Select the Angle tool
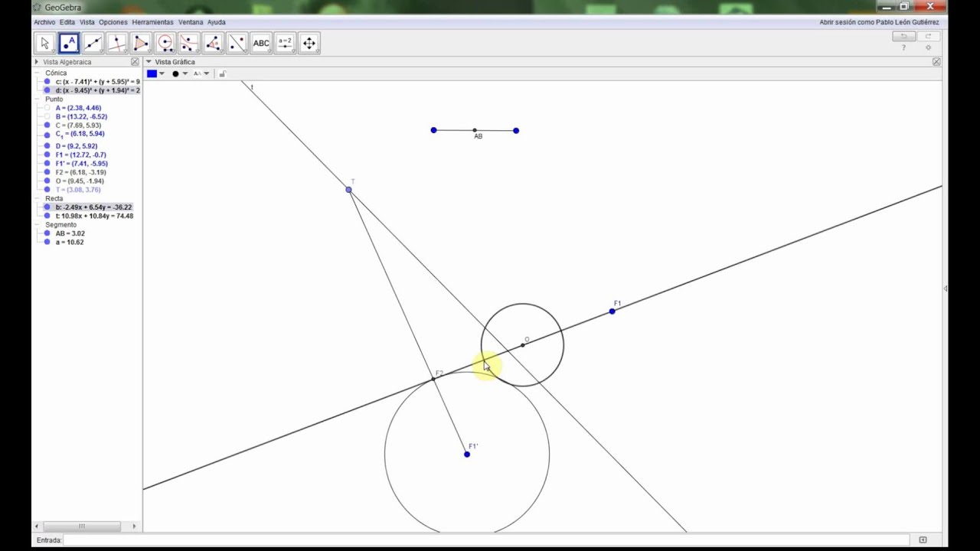Viewport: 980px width, 551px height. [214, 43]
